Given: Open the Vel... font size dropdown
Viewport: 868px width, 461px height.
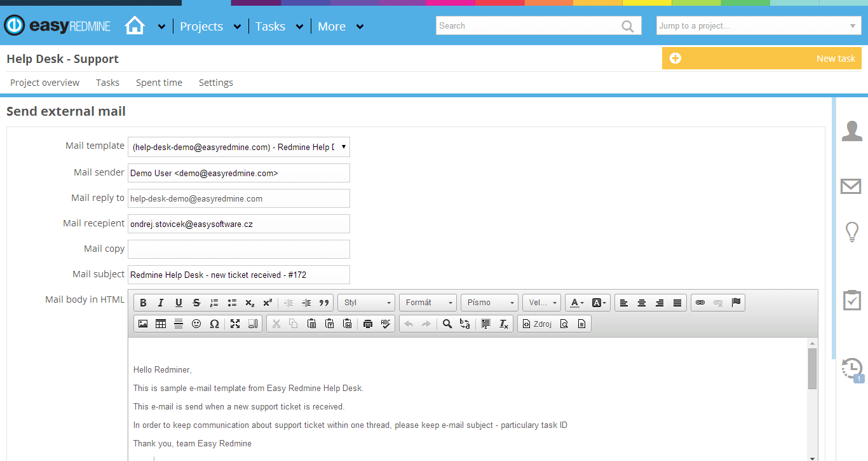Looking at the screenshot, I should (x=541, y=303).
